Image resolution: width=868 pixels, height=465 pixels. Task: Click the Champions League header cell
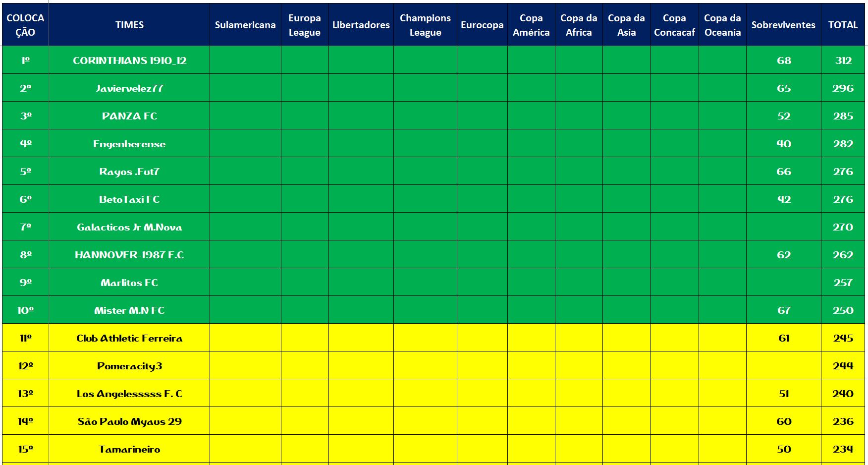[x=425, y=25]
